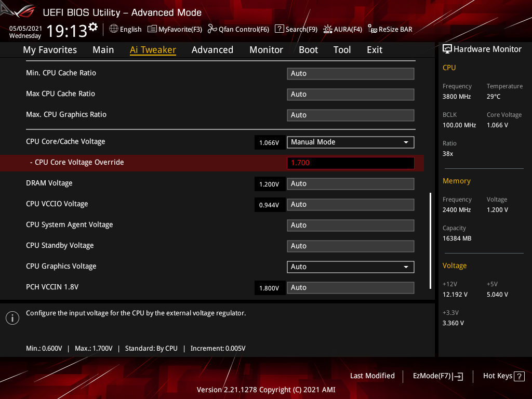532x399 pixels.
Task: Click the 29°C CPU temperature value
Action: coord(494,96)
